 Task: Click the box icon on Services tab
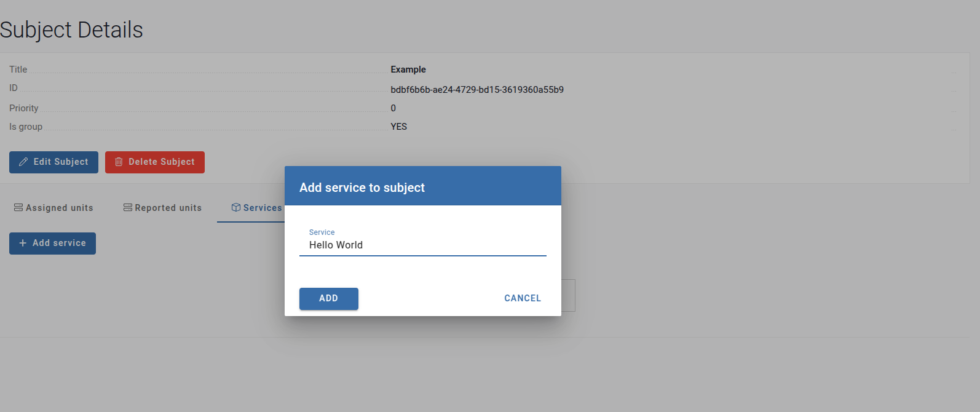(x=236, y=208)
